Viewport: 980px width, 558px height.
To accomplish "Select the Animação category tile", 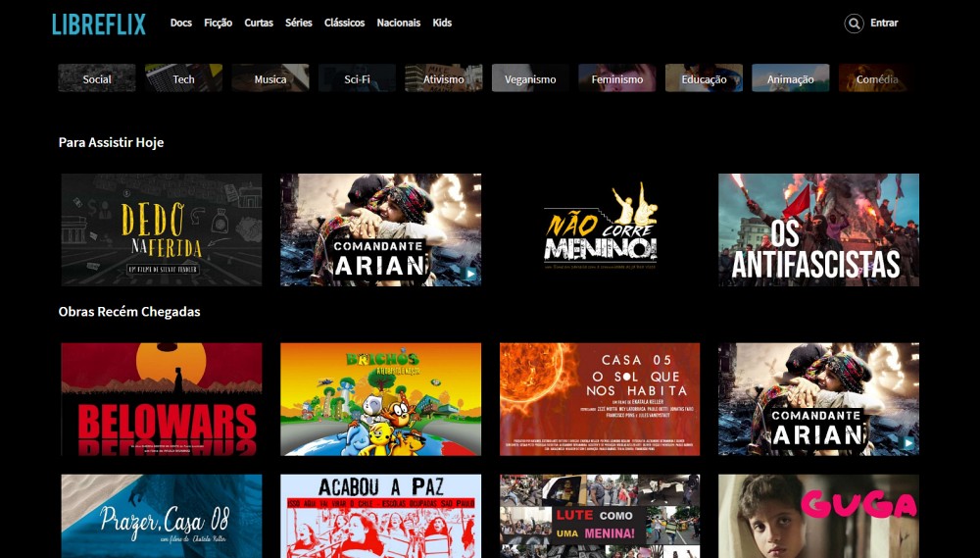I will point(791,78).
